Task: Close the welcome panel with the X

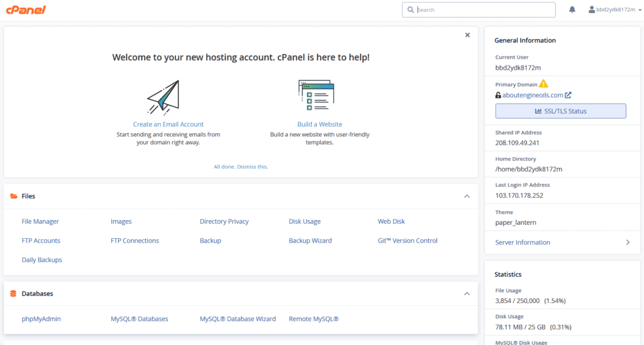Action: point(467,35)
